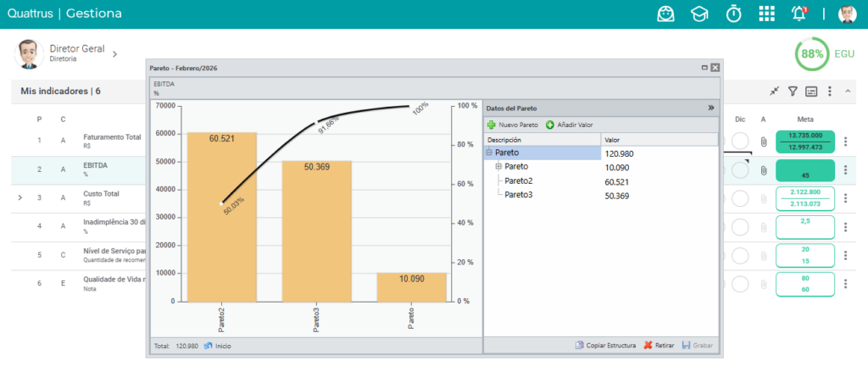Expand the child Pareto tree node
The height and width of the screenshot is (372, 868).
pyautogui.click(x=498, y=166)
